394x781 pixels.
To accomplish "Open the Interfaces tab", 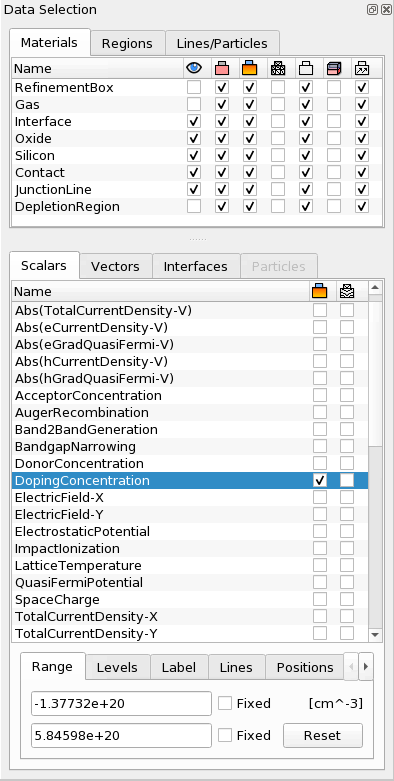I will (196, 266).
